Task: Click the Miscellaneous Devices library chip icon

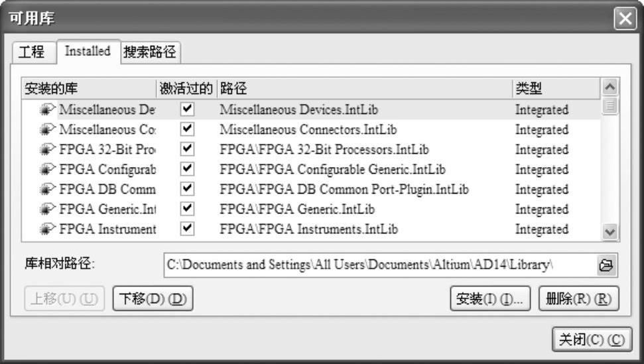Action: (48, 109)
